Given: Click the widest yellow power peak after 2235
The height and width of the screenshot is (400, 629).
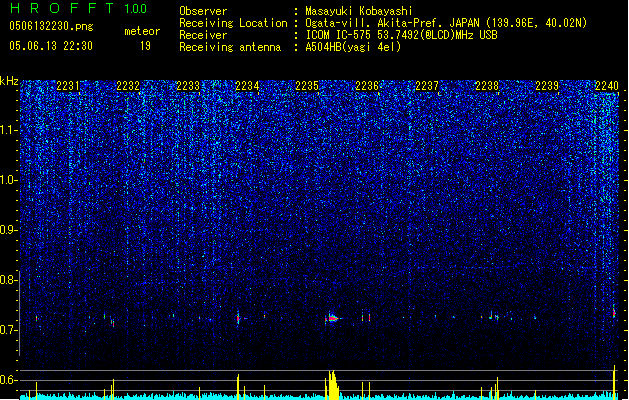Looking at the screenshot, I should (x=332, y=385).
